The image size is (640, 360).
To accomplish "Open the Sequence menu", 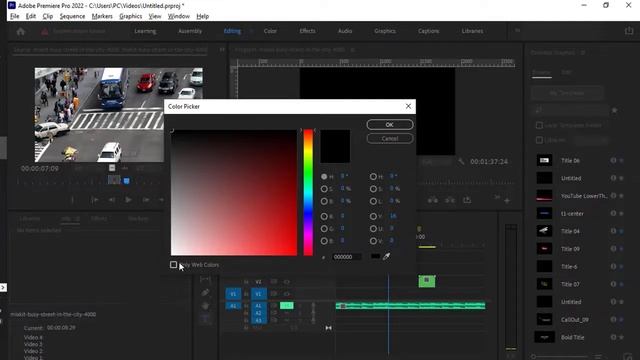I will tap(72, 16).
